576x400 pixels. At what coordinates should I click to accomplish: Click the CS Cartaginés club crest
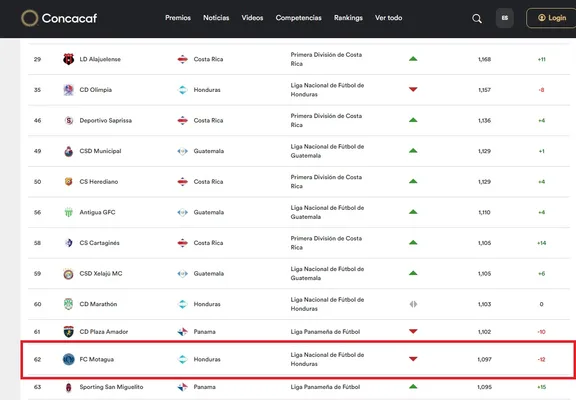(68, 243)
